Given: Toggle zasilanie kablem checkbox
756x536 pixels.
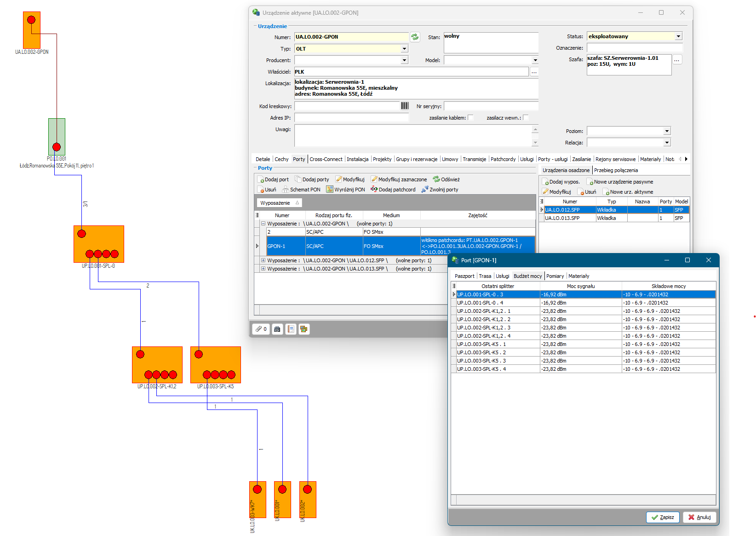Looking at the screenshot, I should 470,118.
